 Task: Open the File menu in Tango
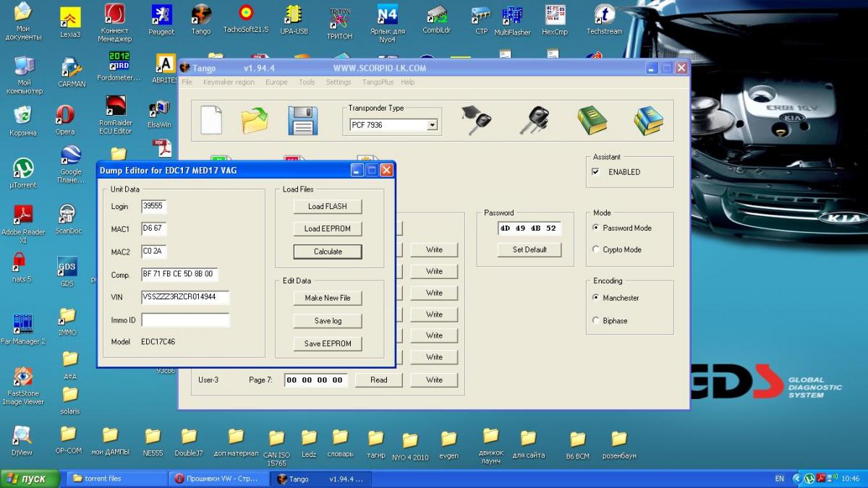click(187, 82)
